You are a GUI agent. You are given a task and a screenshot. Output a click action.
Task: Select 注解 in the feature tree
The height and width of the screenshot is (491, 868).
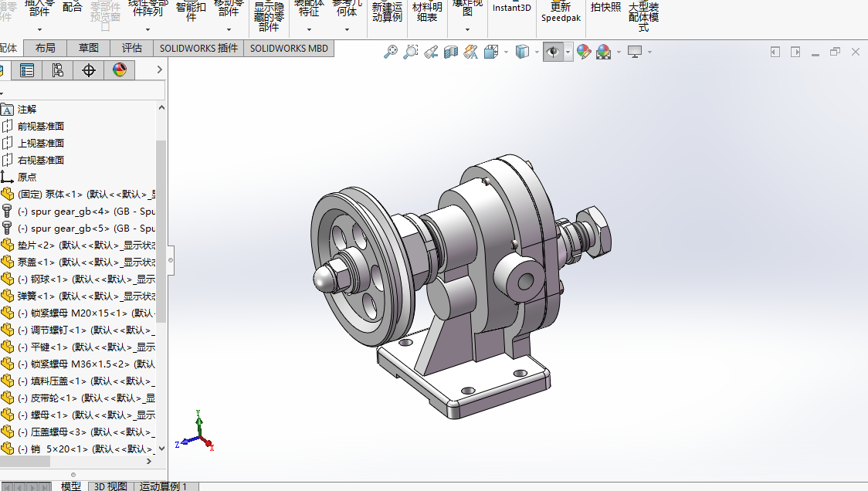[x=27, y=109]
